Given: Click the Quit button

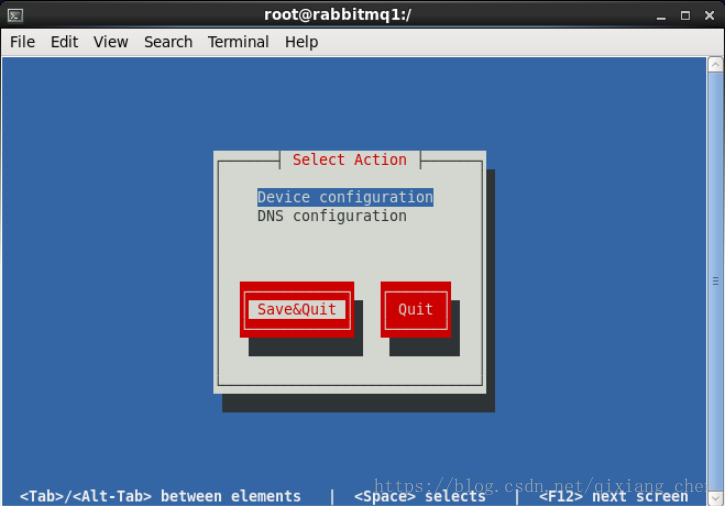Looking at the screenshot, I should 416,309.
